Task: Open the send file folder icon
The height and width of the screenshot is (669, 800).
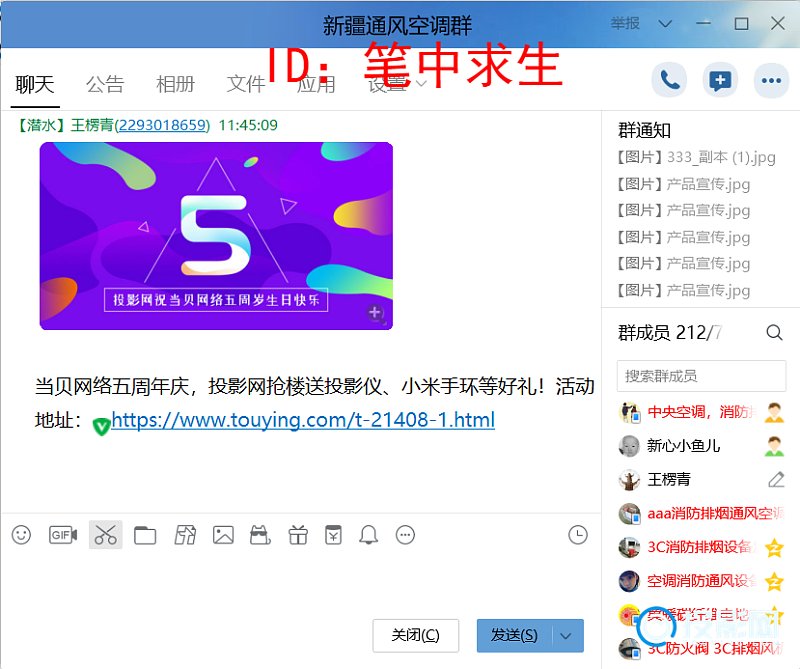Action: [x=145, y=536]
